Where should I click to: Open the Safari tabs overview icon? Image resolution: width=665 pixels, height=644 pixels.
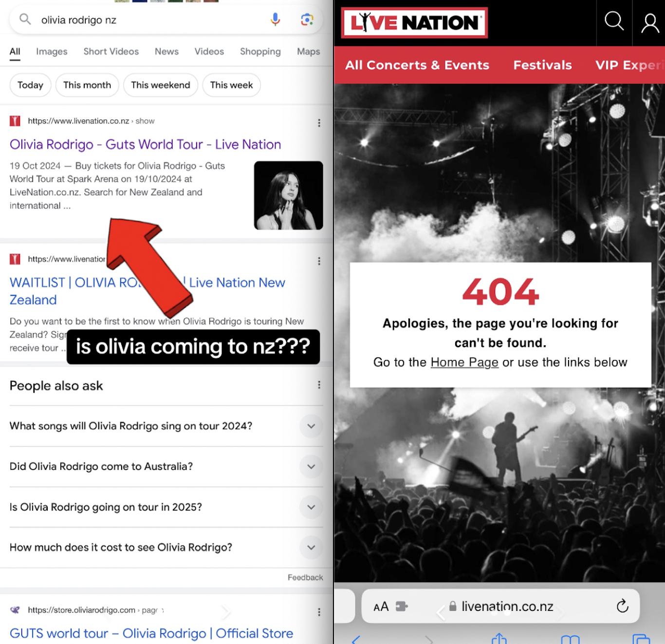coord(641,639)
